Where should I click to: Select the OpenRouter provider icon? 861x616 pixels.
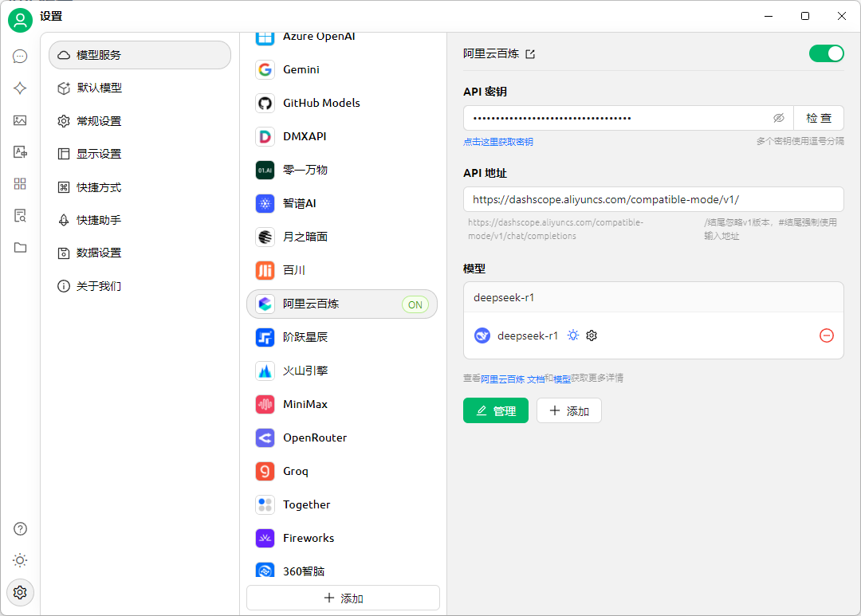point(265,437)
